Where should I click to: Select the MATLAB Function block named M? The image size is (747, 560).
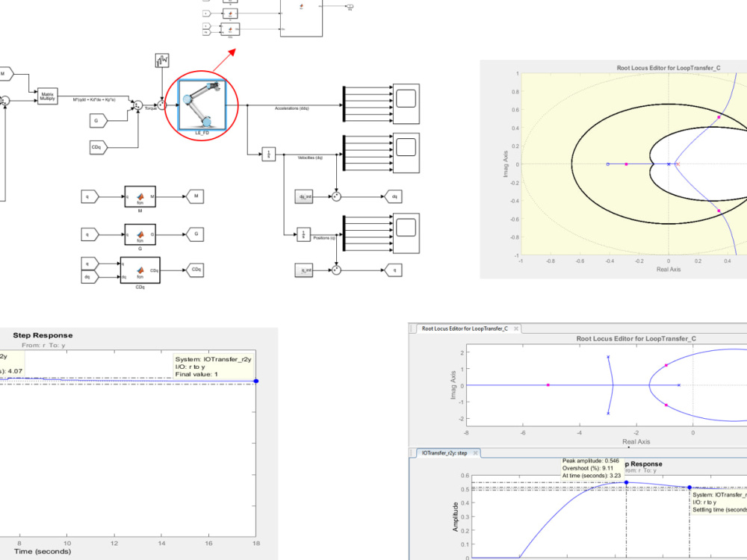[139, 196]
